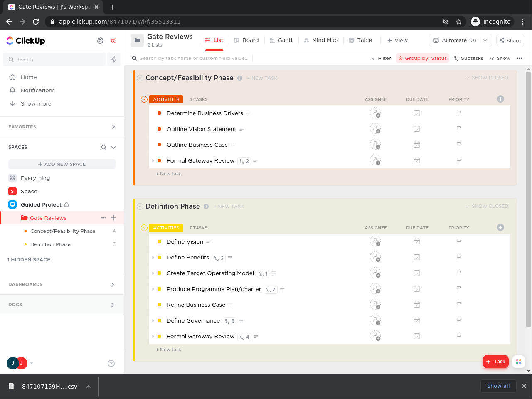Open Automate dropdown arrow
This screenshot has height=399, width=532.
(485, 40)
